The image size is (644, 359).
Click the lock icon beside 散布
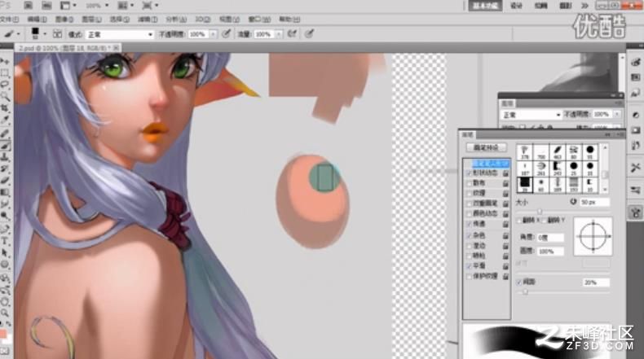(505, 183)
